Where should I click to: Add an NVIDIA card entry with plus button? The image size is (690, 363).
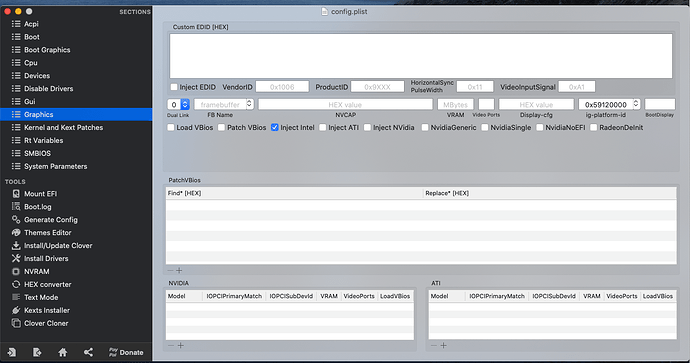pos(180,345)
